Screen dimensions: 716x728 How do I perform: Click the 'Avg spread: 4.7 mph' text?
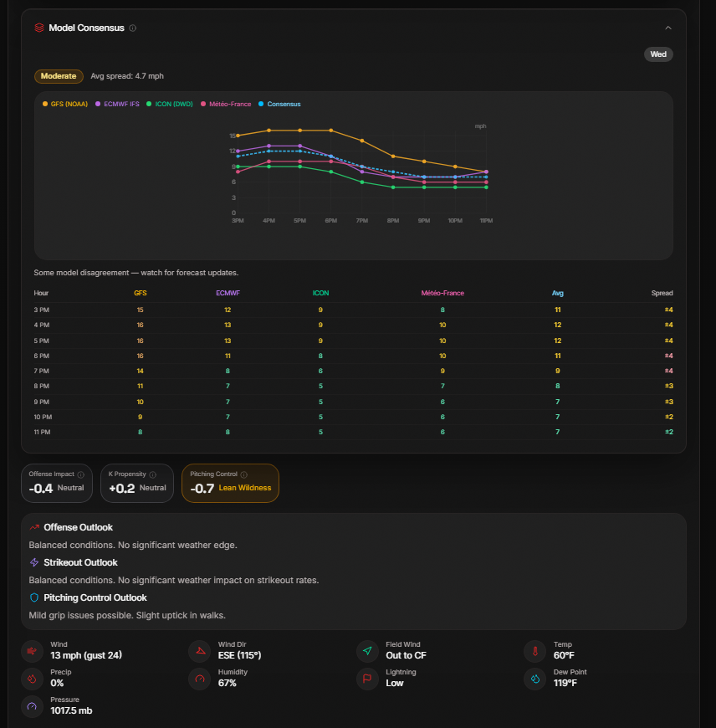coord(127,76)
